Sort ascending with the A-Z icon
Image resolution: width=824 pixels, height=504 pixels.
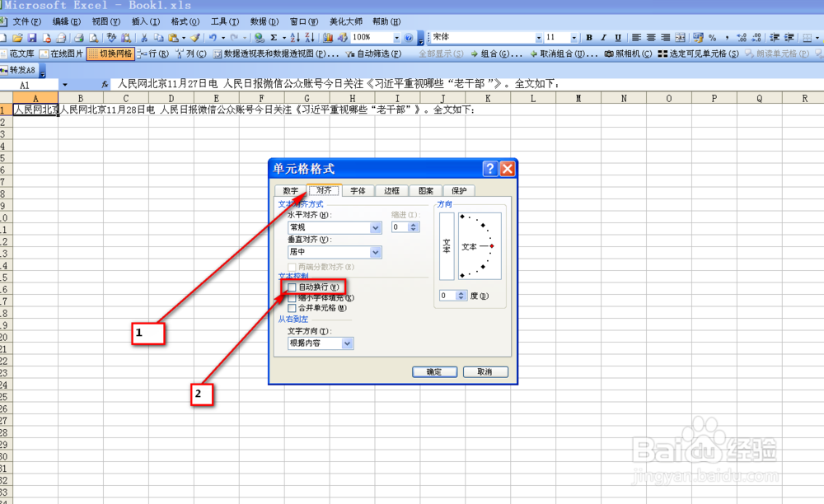295,38
